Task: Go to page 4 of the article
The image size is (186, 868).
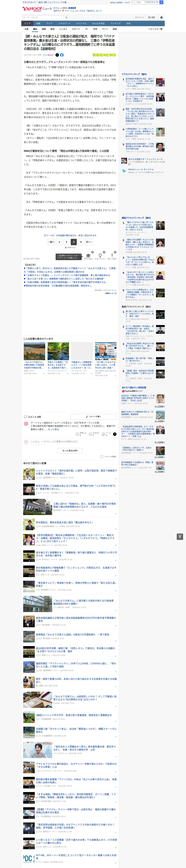Action: pos(81,242)
